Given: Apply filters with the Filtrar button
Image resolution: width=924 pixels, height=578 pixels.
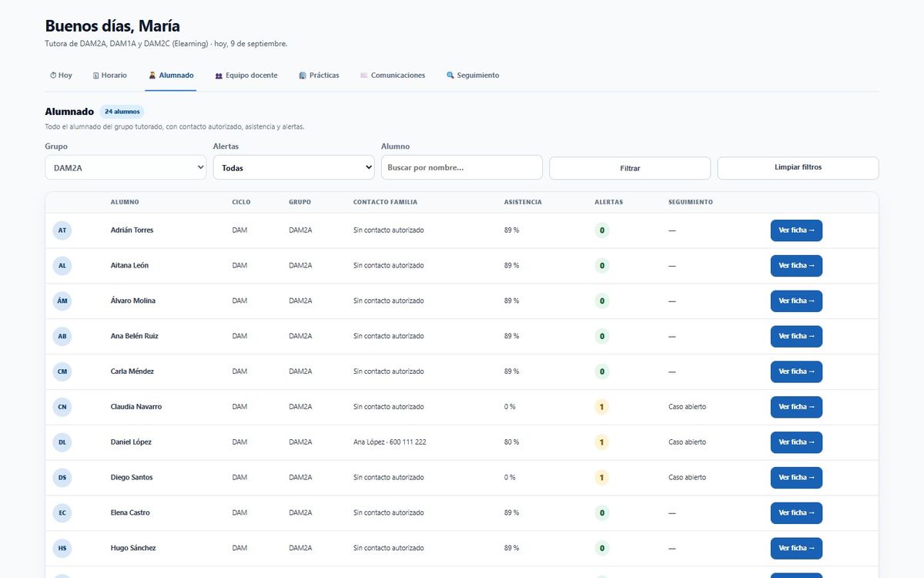Looking at the screenshot, I should click(630, 168).
